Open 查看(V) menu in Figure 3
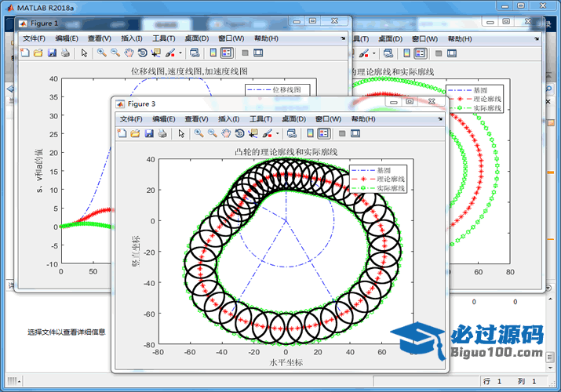This screenshot has width=561, height=392. pyautogui.click(x=196, y=119)
